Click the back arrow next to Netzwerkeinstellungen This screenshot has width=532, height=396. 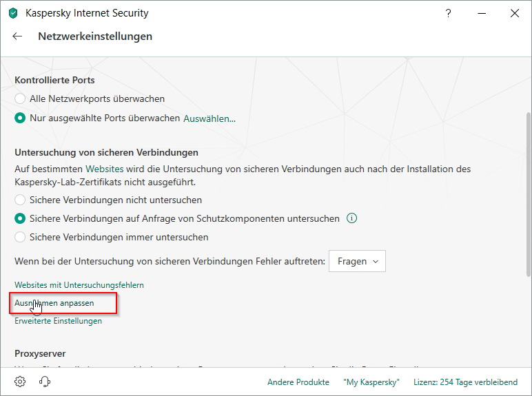(x=17, y=37)
